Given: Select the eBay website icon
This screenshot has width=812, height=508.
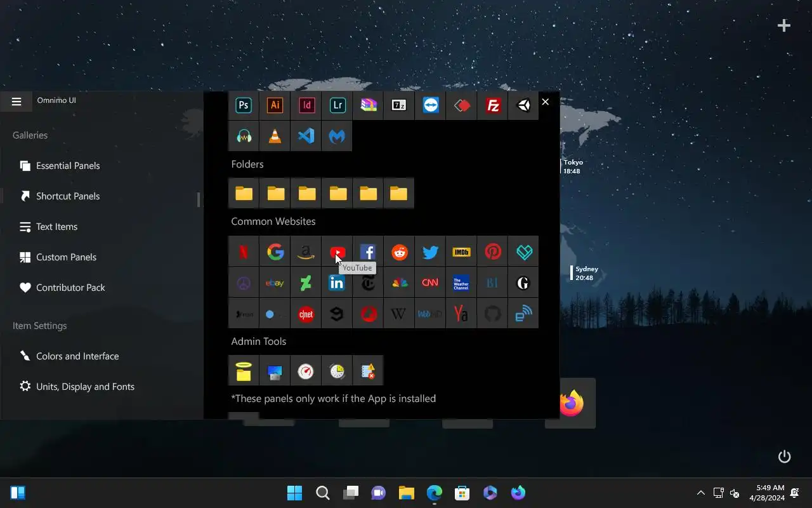Looking at the screenshot, I should tap(275, 283).
